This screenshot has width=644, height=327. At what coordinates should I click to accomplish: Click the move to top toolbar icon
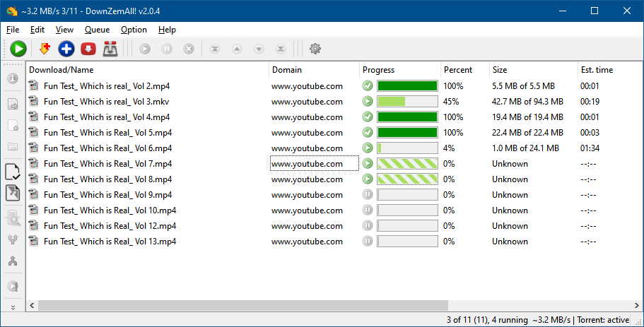[x=215, y=49]
